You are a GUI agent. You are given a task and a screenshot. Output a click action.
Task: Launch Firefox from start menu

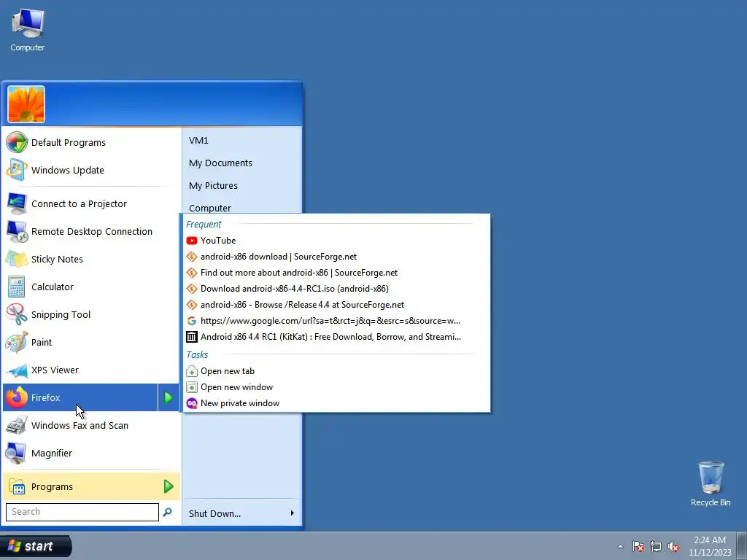tap(80, 397)
